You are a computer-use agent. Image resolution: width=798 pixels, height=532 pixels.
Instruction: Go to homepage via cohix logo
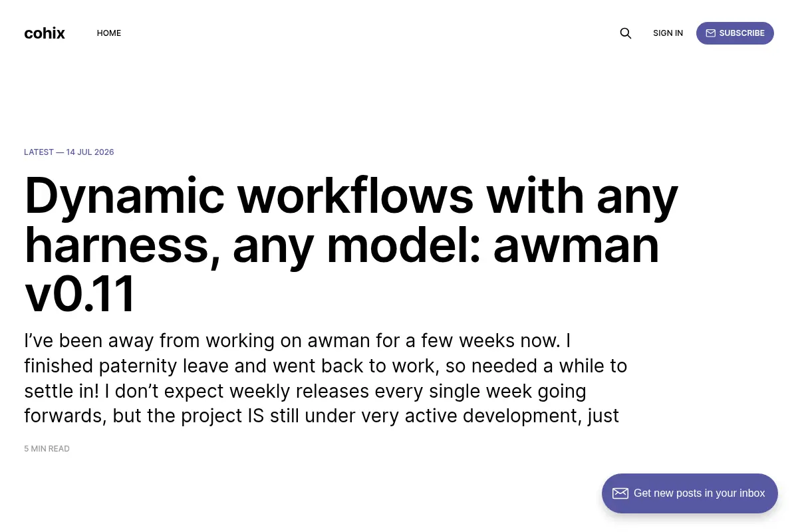(45, 33)
